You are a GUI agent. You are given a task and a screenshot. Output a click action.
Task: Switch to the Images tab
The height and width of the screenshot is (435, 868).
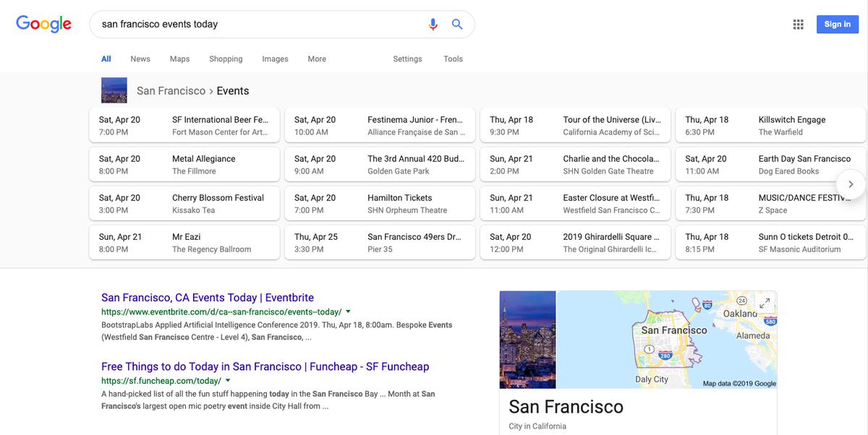click(x=275, y=59)
